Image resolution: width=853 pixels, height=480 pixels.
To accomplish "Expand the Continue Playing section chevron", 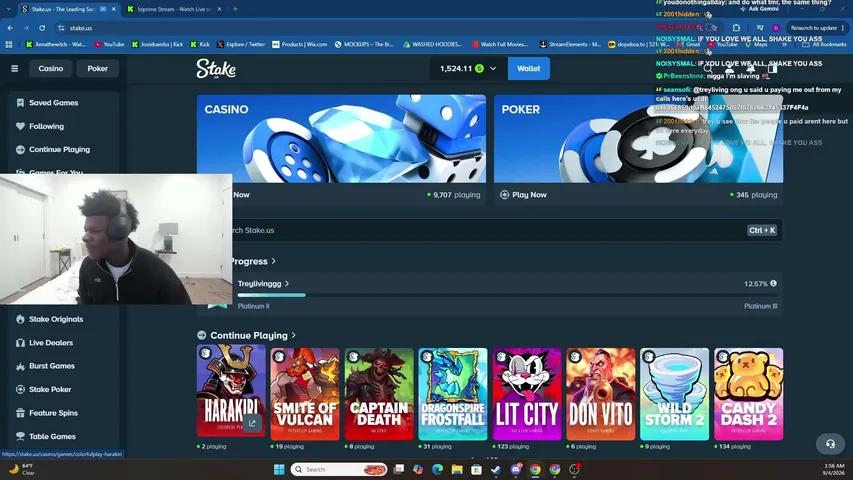I will point(294,335).
